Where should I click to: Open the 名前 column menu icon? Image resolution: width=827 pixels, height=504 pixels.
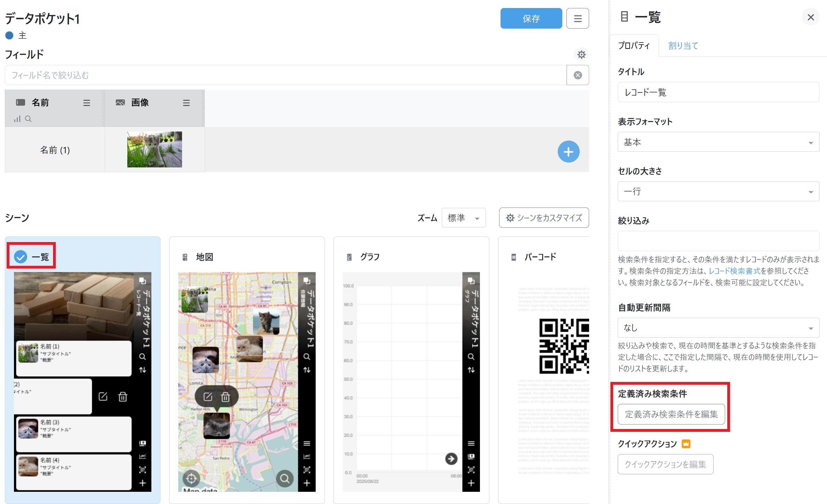point(87,103)
